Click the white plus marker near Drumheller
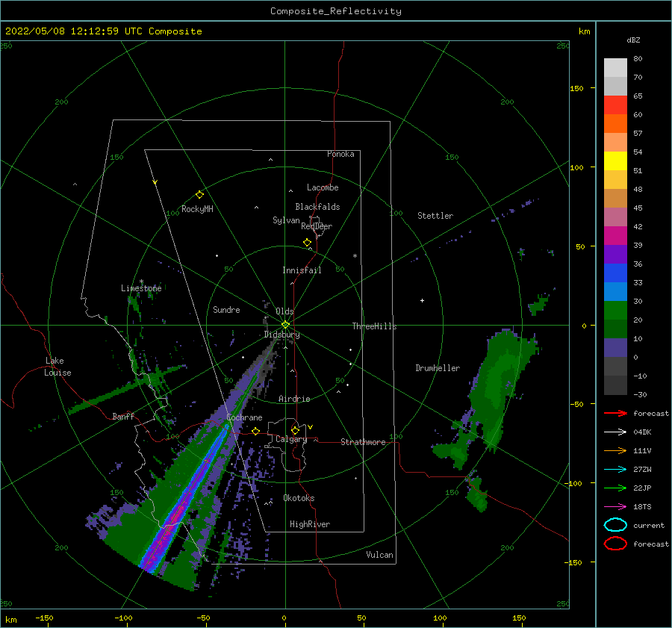Viewport: 672px width, 628px height. [x=422, y=300]
